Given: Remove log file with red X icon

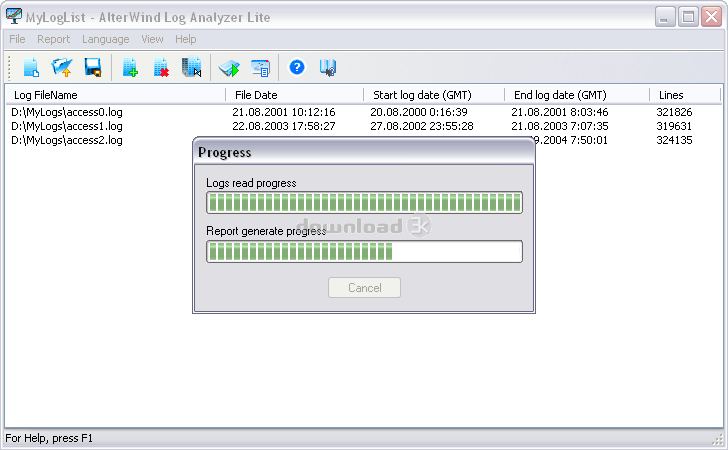Looking at the screenshot, I should click(x=161, y=68).
